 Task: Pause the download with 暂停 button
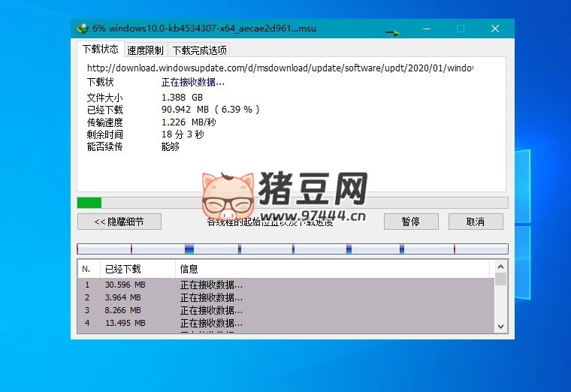click(x=410, y=222)
